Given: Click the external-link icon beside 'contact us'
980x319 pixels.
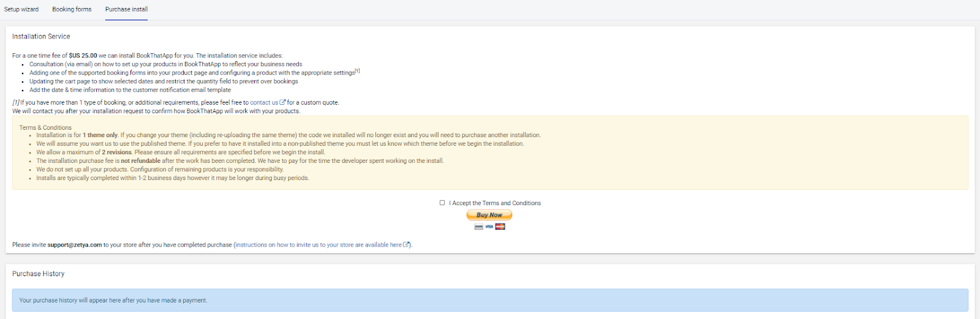Looking at the screenshot, I should point(283,102).
